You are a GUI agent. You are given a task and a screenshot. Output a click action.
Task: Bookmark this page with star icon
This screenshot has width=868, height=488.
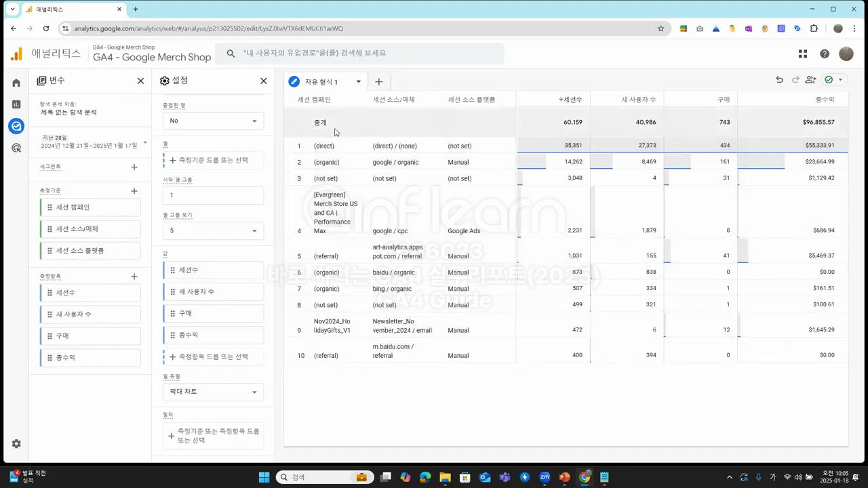point(660,28)
